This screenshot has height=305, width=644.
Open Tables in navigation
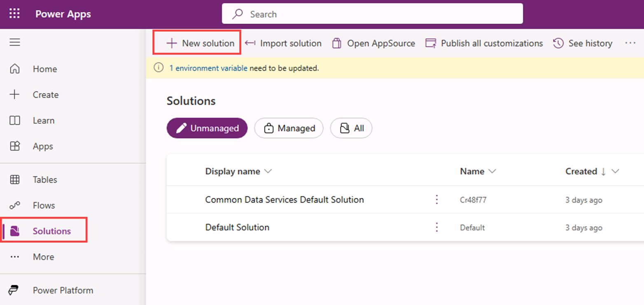[x=45, y=179]
